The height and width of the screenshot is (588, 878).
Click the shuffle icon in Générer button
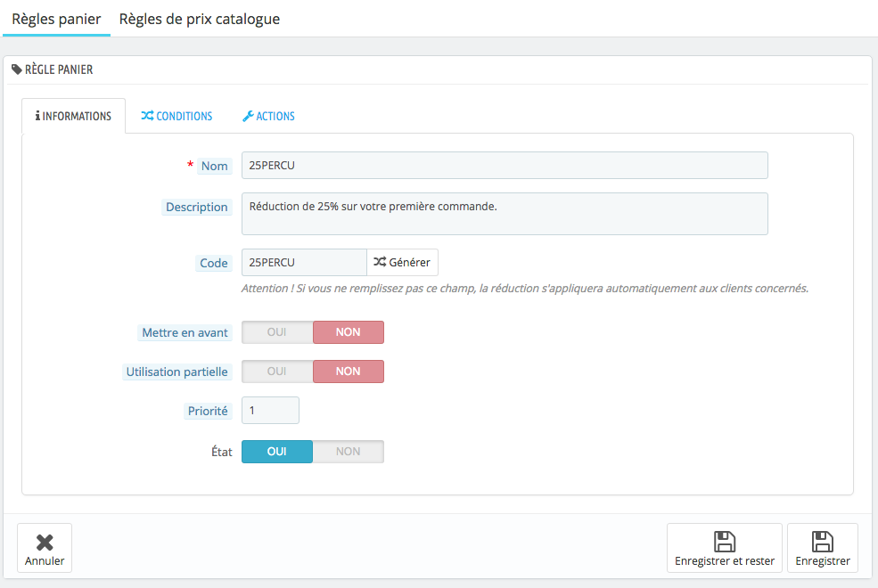click(x=380, y=263)
